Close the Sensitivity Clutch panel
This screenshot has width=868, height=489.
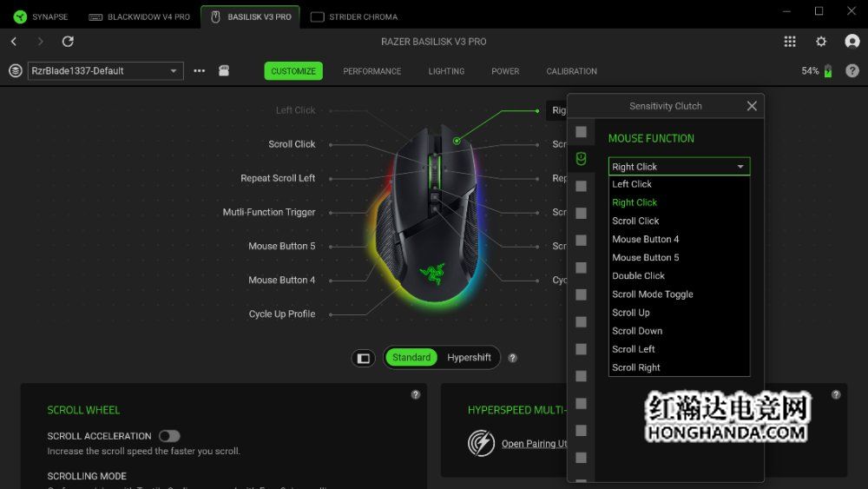(752, 106)
